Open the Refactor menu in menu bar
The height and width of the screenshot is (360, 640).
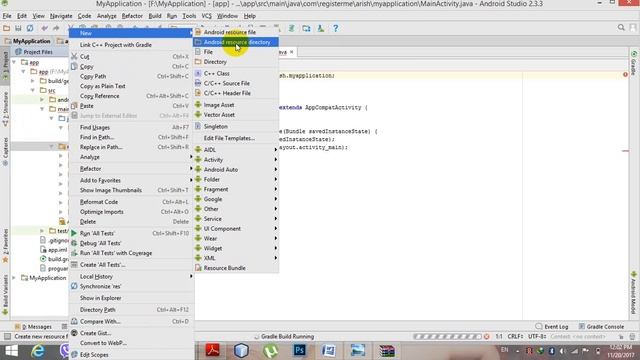[132, 16]
